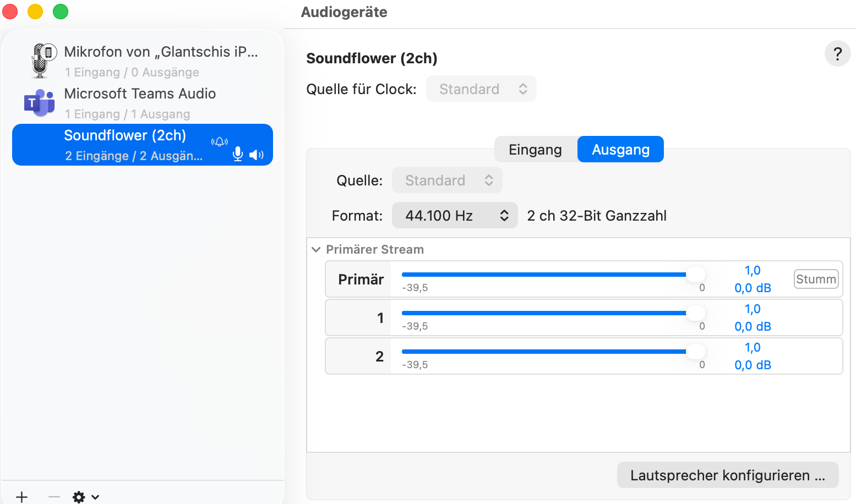Click the minus remove-device button
This screenshot has height=504, width=856.
tap(54, 497)
